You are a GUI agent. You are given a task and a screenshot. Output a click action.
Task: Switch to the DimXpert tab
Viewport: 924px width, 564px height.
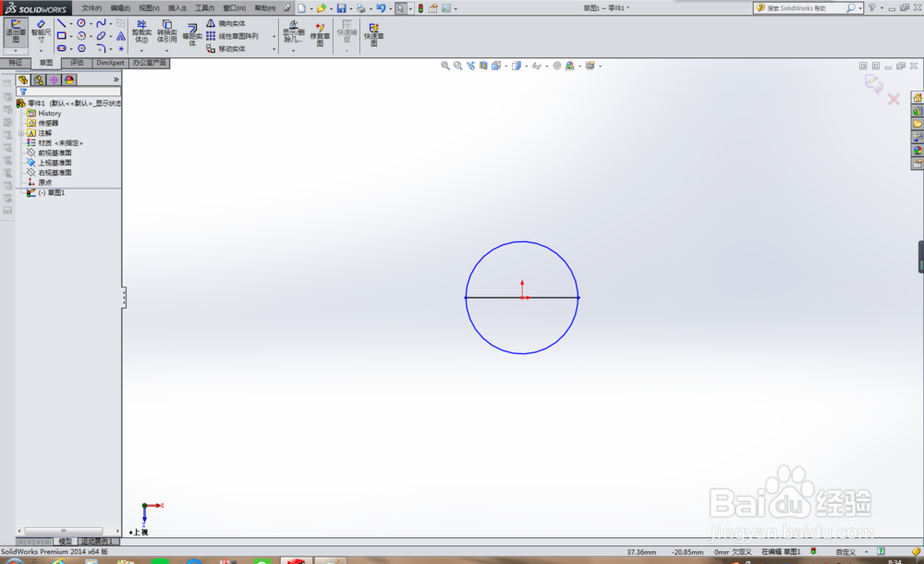coord(110,63)
